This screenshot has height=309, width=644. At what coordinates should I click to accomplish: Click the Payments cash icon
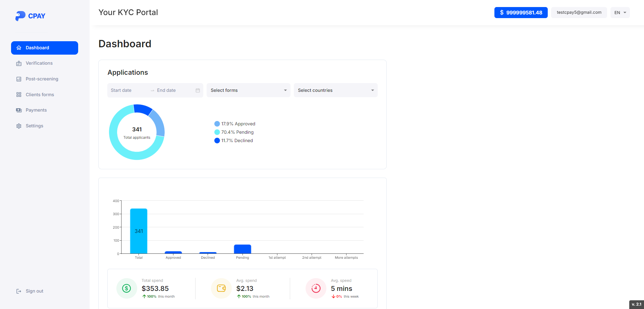[19, 110]
